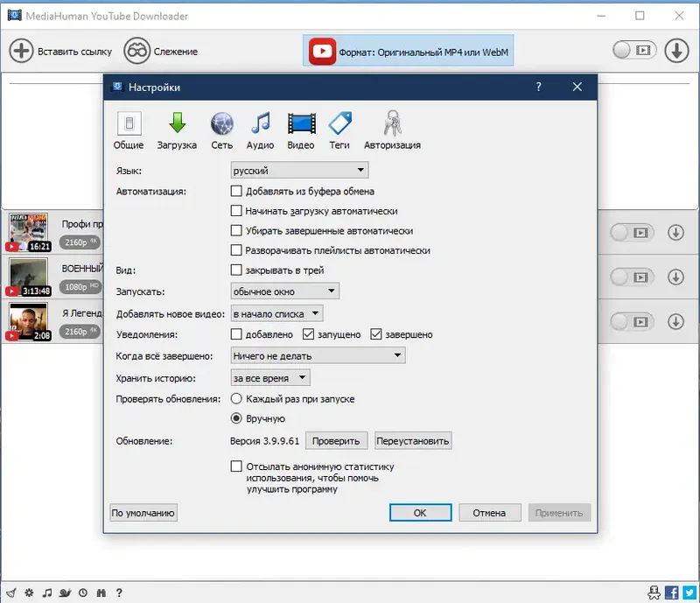Click the Отмена button
This screenshot has height=603, width=700.
(490, 513)
